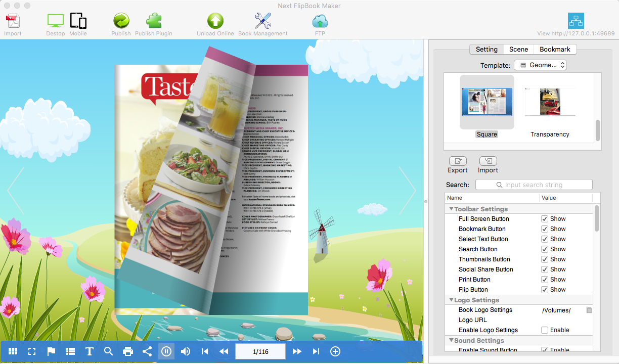Click the green Publish icon
This screenshot has height=364, width=619.
(121, 21)
